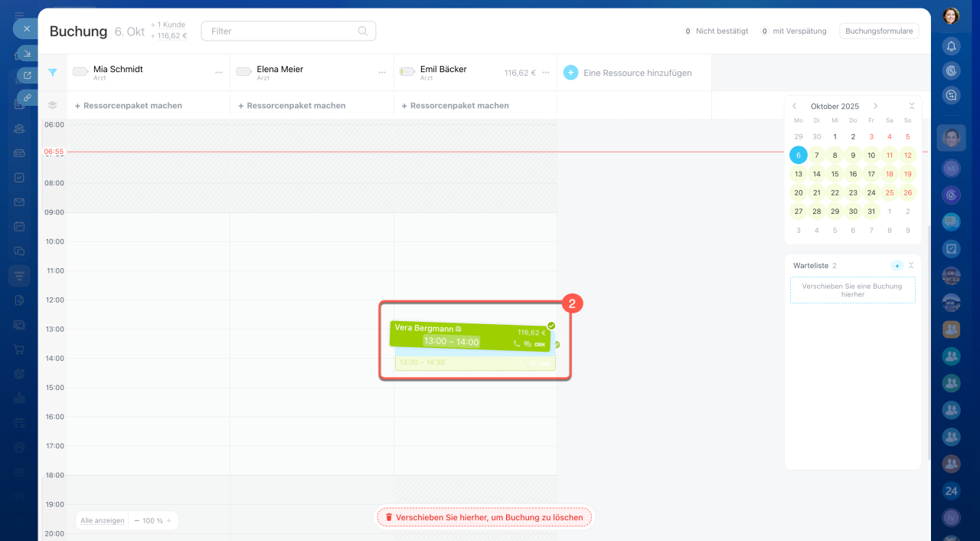The height and width of the screenshot is (541, 980).
Task: Click the plus icon to add a resource
Action: (570, 73)
